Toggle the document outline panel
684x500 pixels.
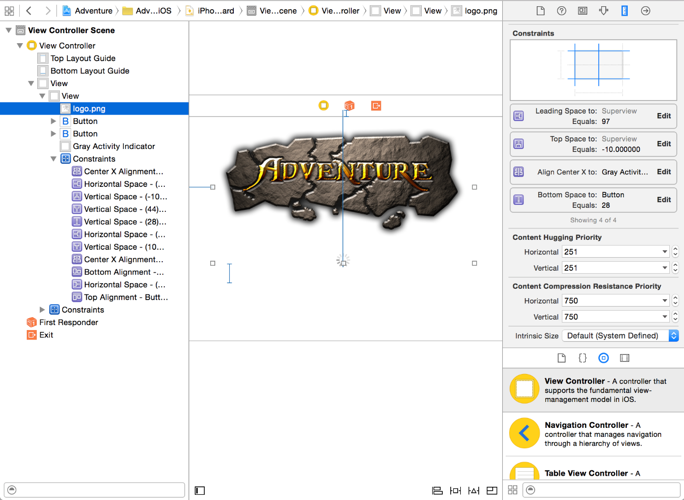(200, 490)
